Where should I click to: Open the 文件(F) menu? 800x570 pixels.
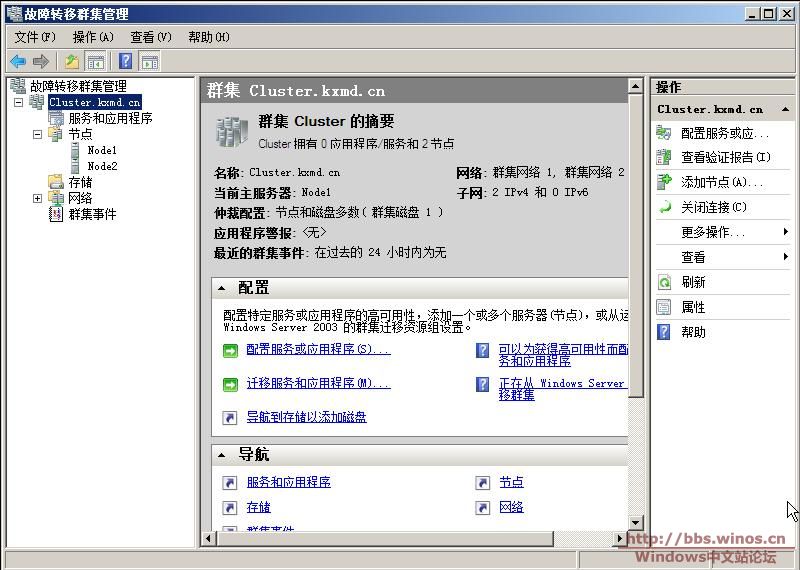pyautogui.click(x=34, y=37)
